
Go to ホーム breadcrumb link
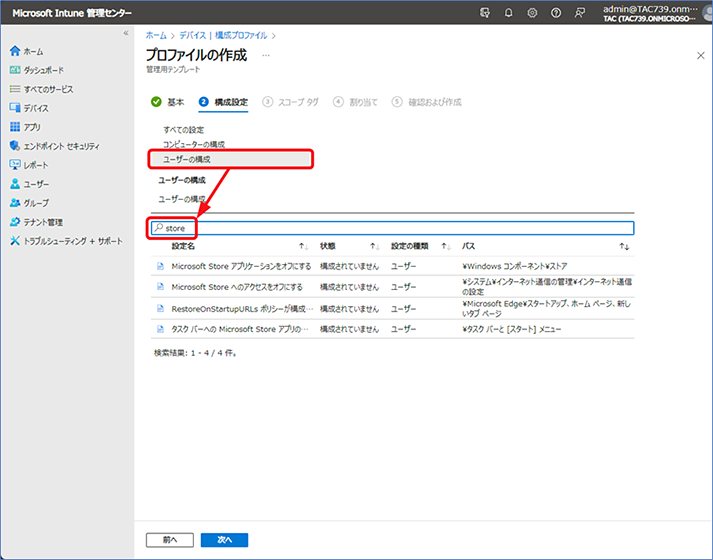[156, 35]
